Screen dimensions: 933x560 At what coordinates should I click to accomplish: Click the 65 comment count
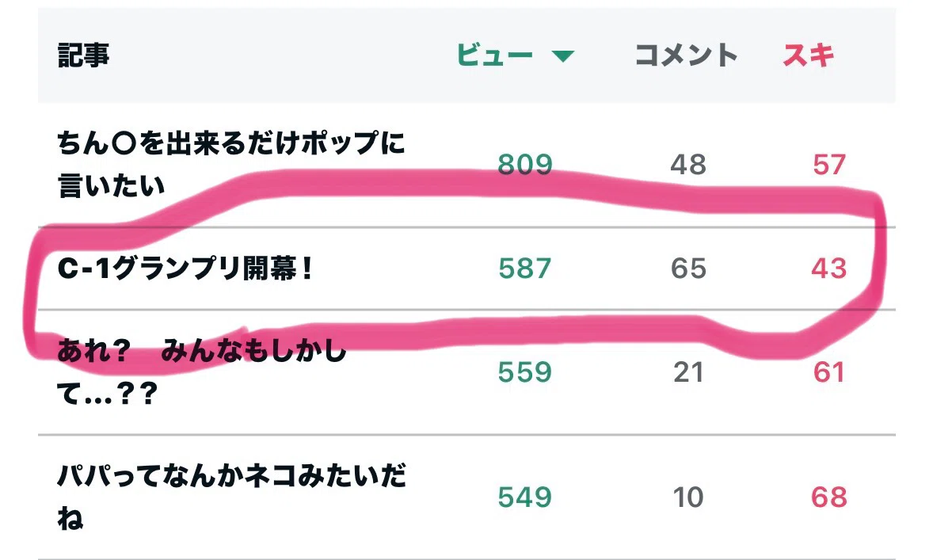[x=688, y=269]
